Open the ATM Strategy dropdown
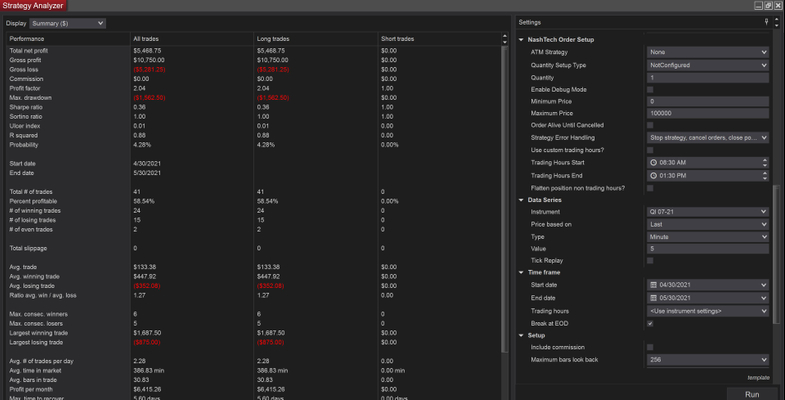Viewport: 785px width, 400px height. coord(706,52)
